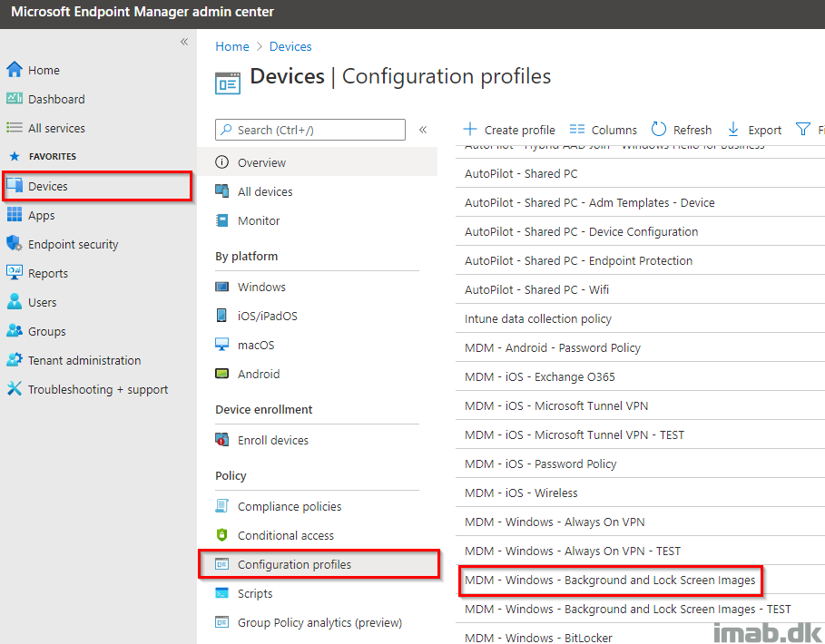Click the Devices breadcrumb link
This screenshot has width=825, height=644.
290,46
